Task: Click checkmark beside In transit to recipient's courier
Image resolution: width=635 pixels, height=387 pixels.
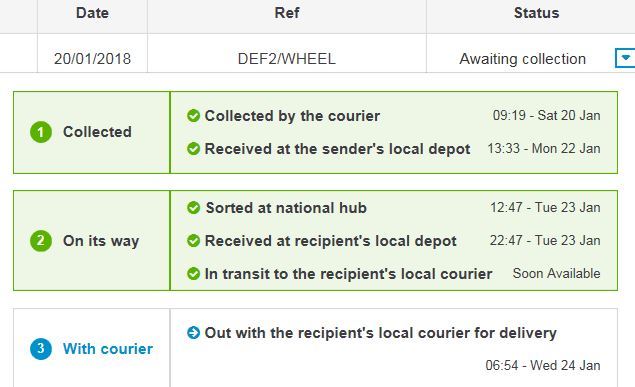Action: (194, 274)
